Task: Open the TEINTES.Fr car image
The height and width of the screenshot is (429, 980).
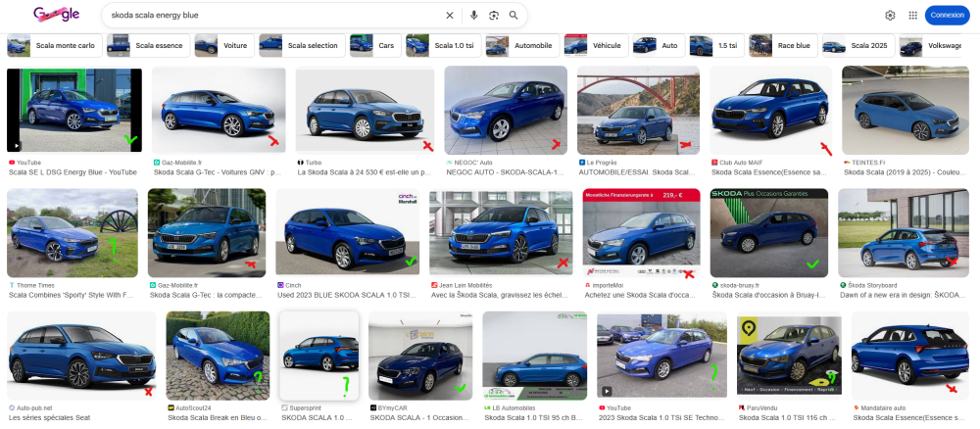Action: click(905, 110)
